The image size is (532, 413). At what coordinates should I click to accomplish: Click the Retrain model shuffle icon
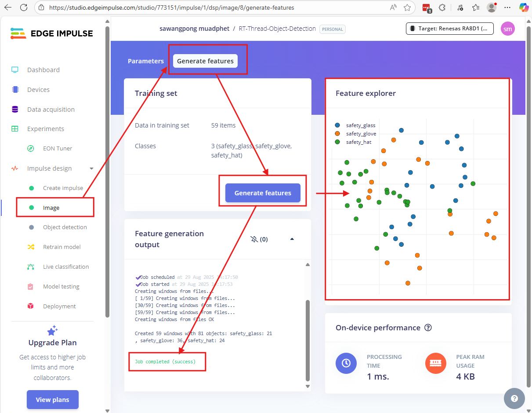pos(31,247)
